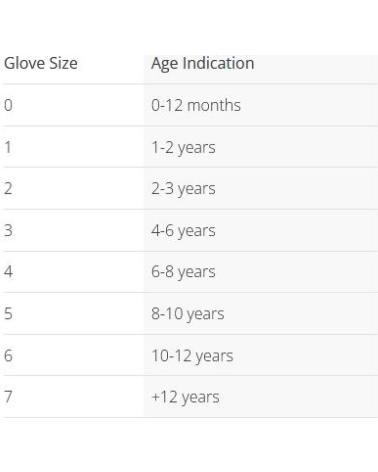Select glove size 1 cell

click(x=8, y=147)
